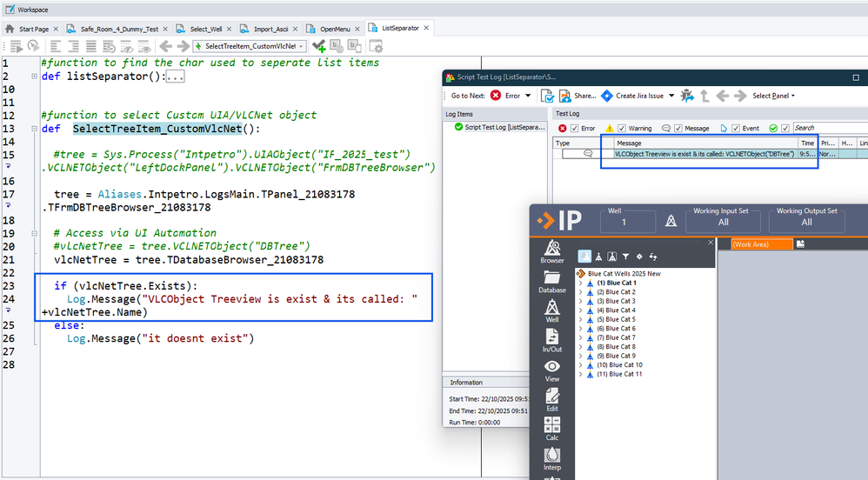The image size is (868, 480).
Task: Click the filter icon above the well tree
Action: click(625, 257)
